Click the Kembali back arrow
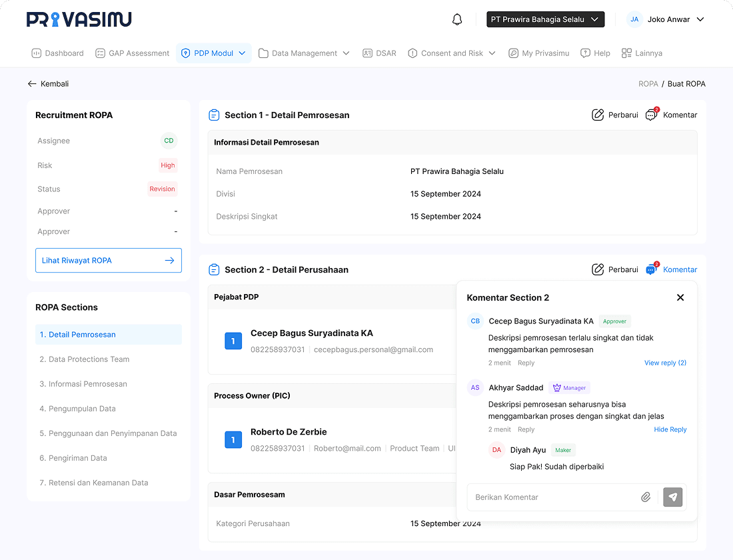This screenshot has width=733, height=560. (32, 84)
